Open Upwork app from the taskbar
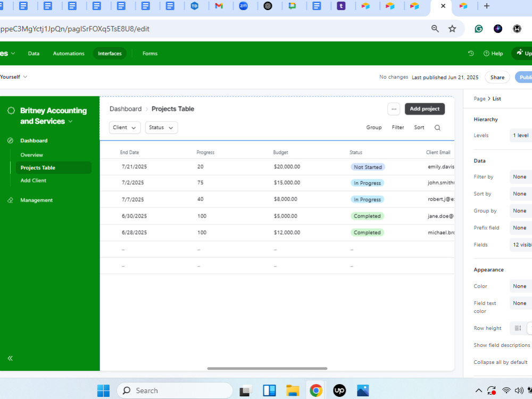The image size is (532, 399). [339, 390]
